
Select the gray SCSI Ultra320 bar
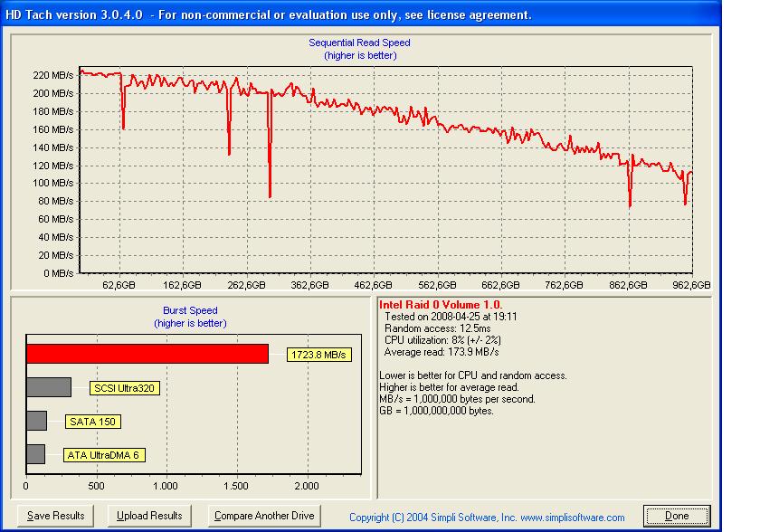(49, 387)
